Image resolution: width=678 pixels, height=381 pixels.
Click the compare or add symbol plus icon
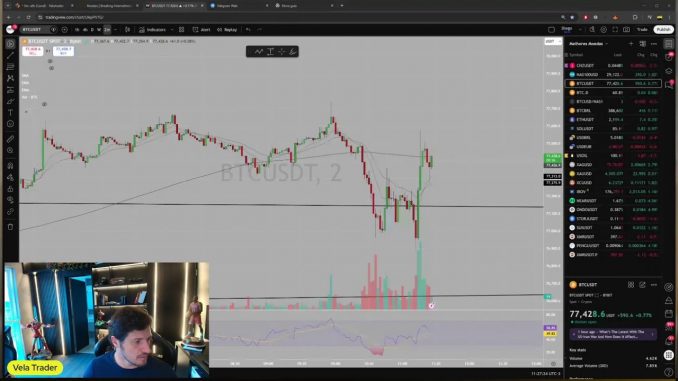tap(64, 30)
